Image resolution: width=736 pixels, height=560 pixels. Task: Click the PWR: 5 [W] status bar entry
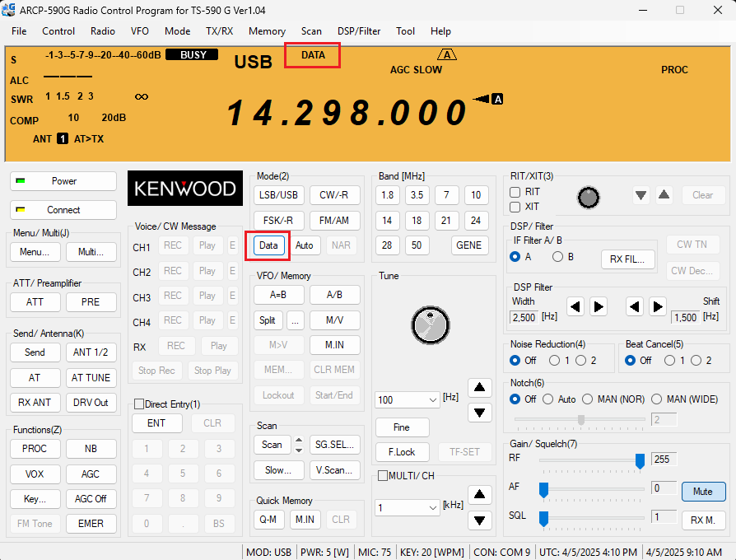325,553
